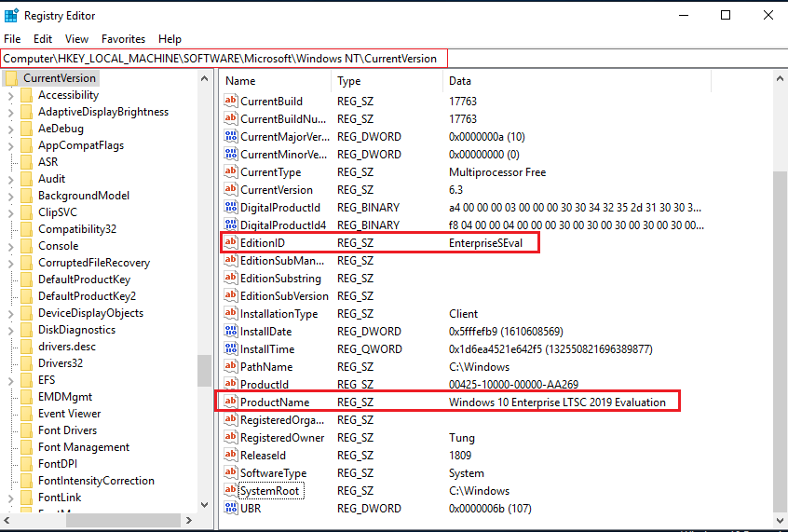Expand the FontLink key
Image resolution: width=788 pixels, height=532 pixels.
tap(10, 498)
